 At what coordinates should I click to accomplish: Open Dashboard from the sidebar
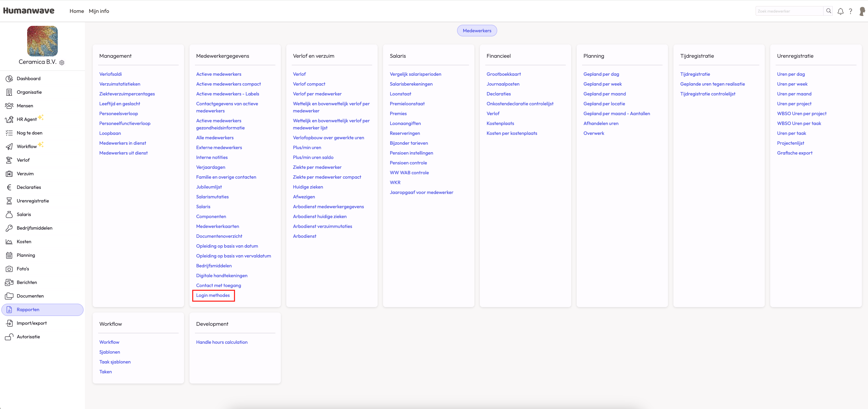pos(29,78)
